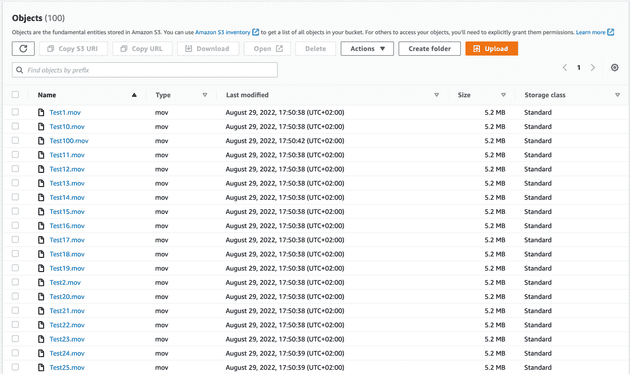Screen dimensions: 630x374
Task: Click the Upload button
Action: 491,49
